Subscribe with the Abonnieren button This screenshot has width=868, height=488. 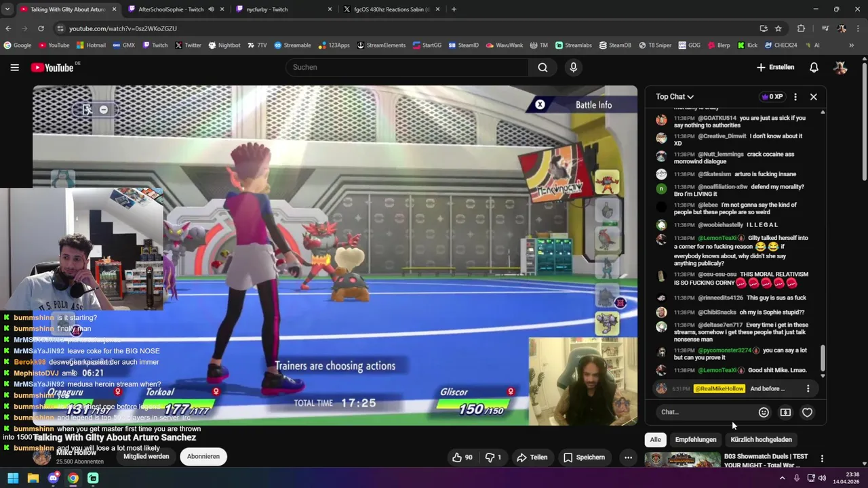(x=203, y=456)
